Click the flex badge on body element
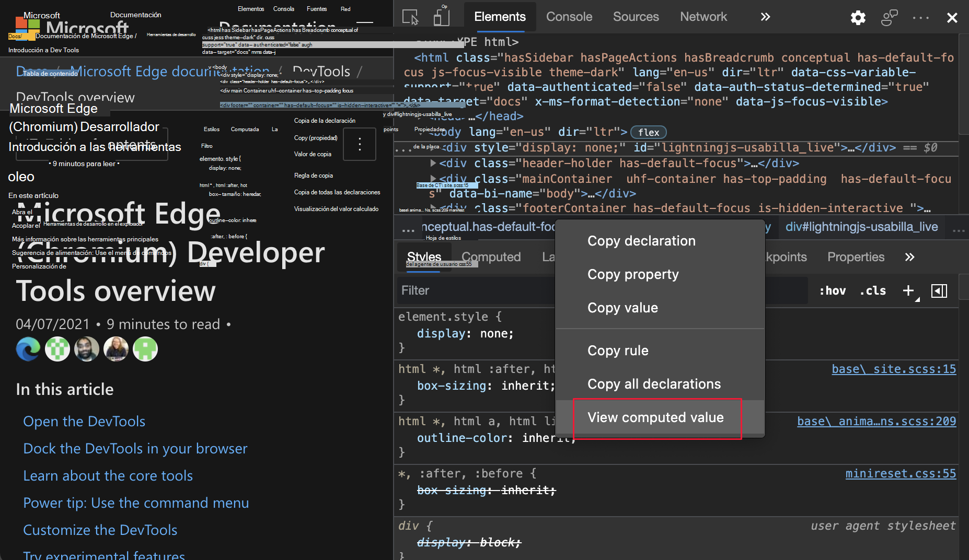Viewport: 969px width, 560px height. pos(648,133)
